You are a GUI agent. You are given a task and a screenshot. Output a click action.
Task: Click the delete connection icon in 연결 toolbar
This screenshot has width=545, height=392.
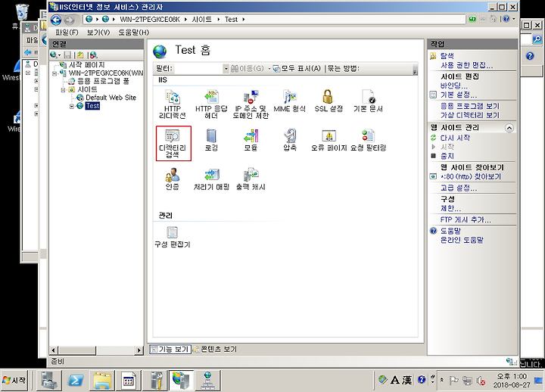[x=94, y=54]
